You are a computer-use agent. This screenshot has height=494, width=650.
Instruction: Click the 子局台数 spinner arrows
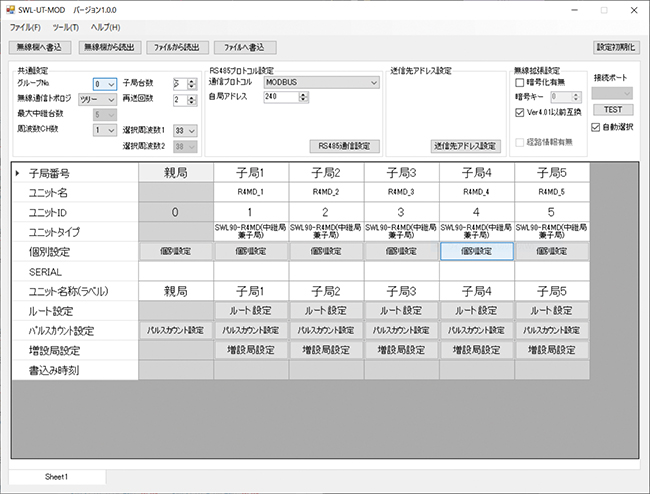click(191, 84)
